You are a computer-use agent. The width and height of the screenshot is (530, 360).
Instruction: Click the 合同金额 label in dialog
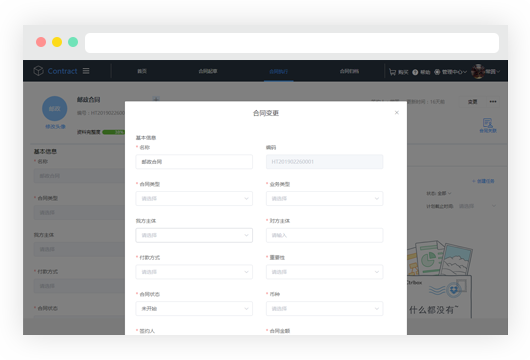click(x=280, y=331)
